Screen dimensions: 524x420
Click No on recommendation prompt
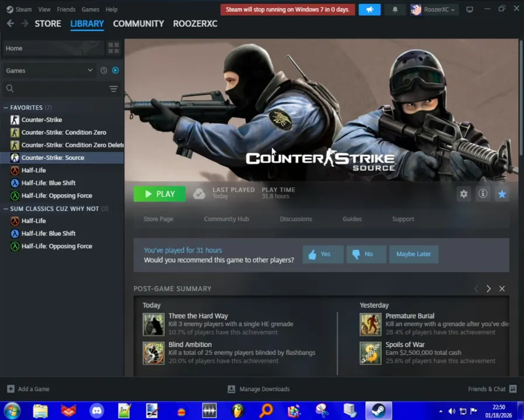click(x=366, y=254)
